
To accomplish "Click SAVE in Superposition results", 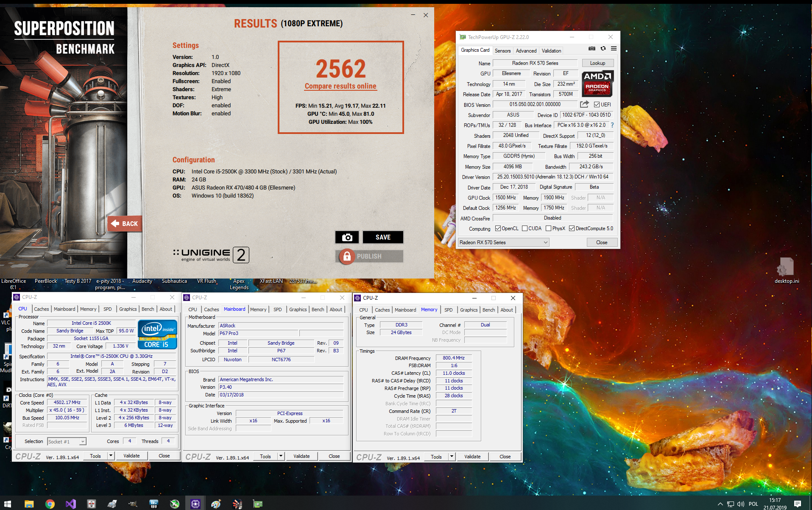I will pyautogui.click(x=383, y=237).
